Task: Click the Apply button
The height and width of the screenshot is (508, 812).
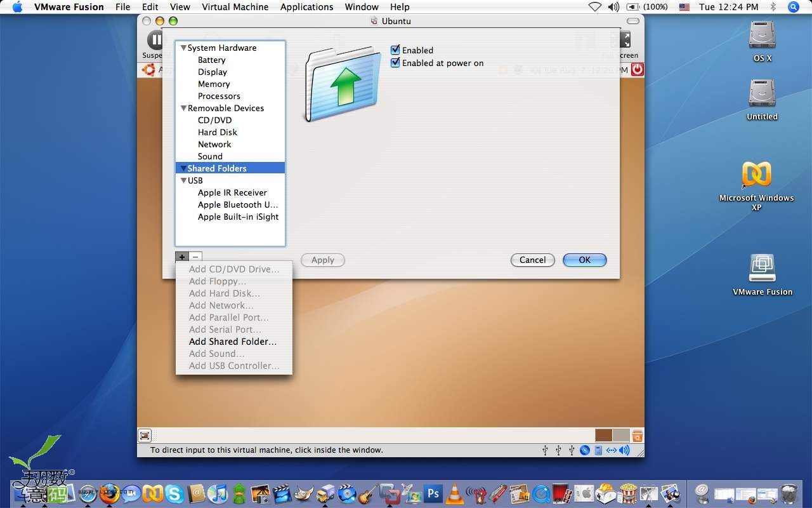Action: pos(322,260)
